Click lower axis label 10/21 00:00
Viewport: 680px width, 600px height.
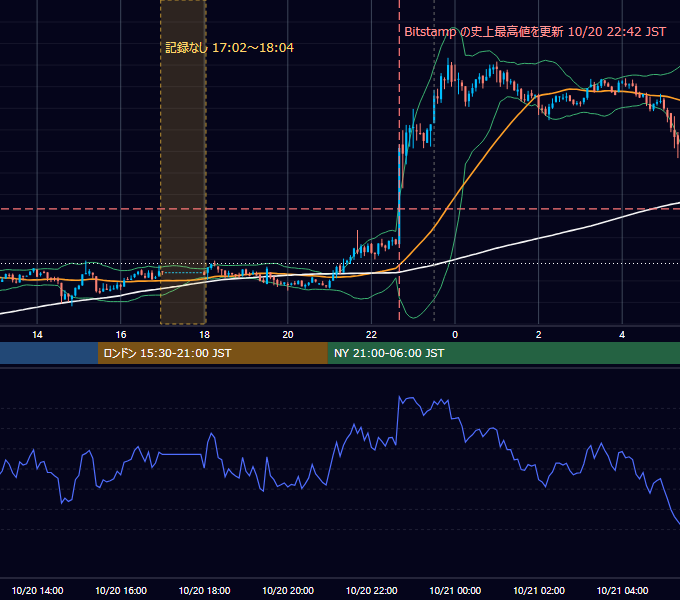pyautogui.click(x=455, y=590)
